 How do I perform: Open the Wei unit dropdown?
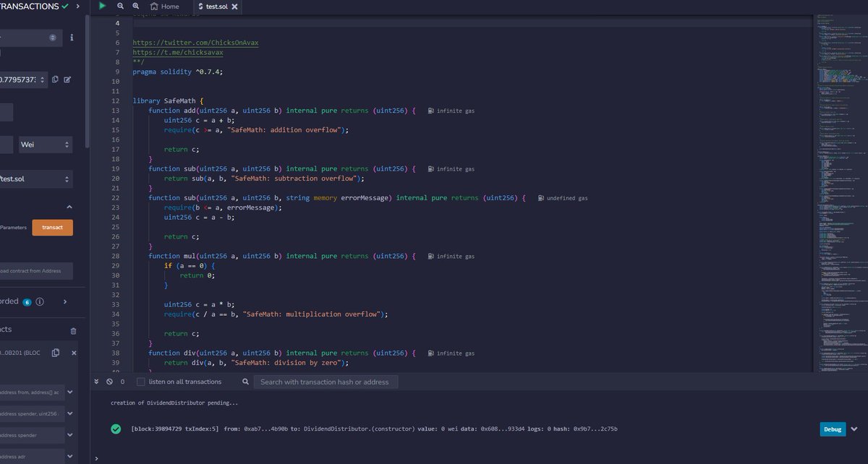pos(46,145)
